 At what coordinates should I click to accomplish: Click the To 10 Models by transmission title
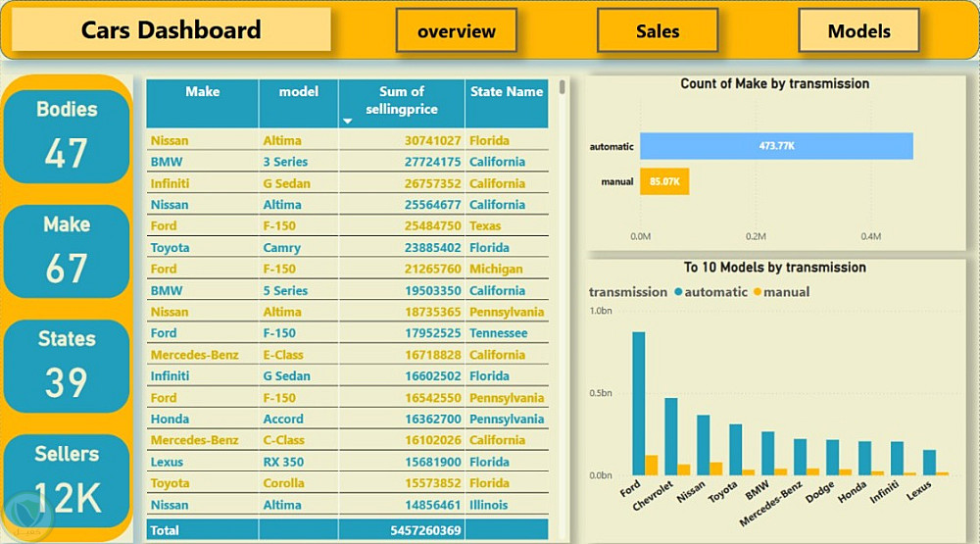tap(775, 268)
